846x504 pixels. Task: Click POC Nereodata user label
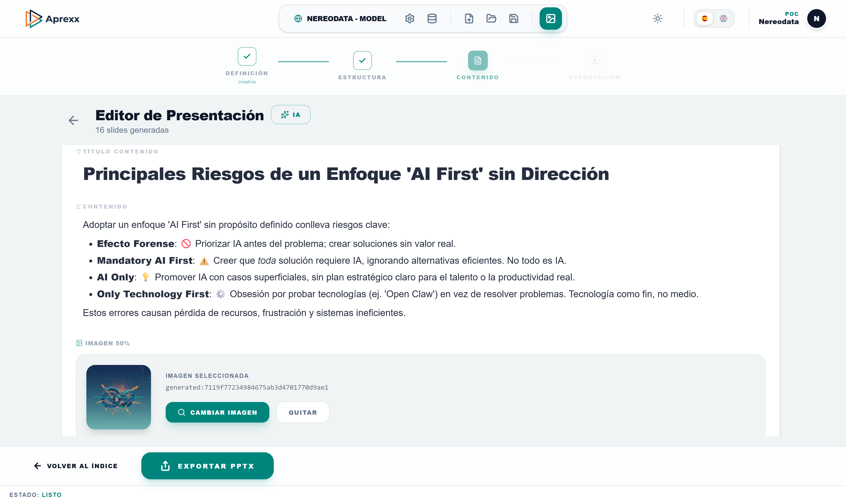click(778, 18)
